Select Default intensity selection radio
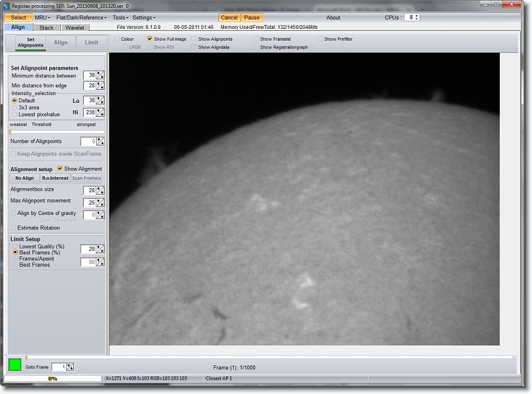The height and width of the screenshot is (394, 532). tap(14, 100)
